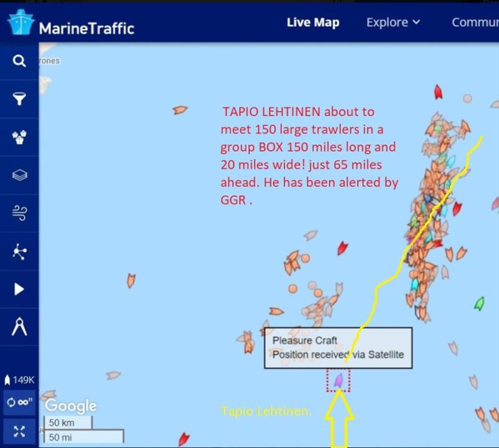Screen dimensions: 499x448
Task: Open the Community menu item
Action: [x=475, y=22]
